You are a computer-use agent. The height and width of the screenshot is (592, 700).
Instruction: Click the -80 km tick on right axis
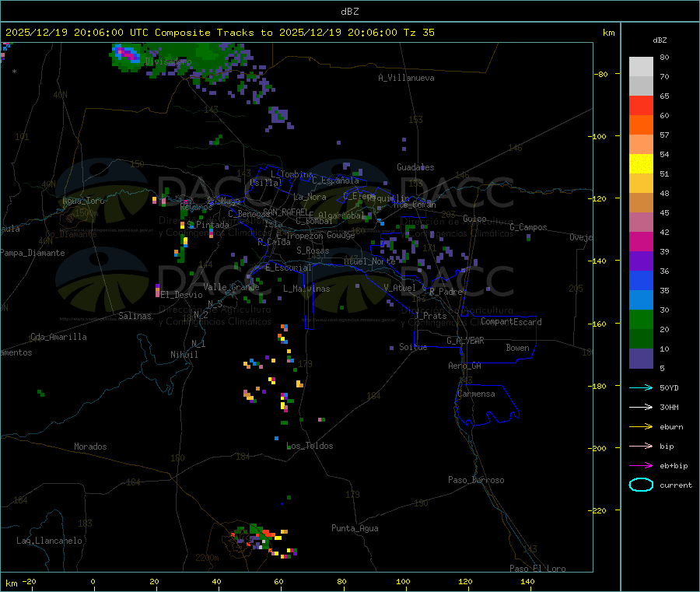(x=601, y=74)
